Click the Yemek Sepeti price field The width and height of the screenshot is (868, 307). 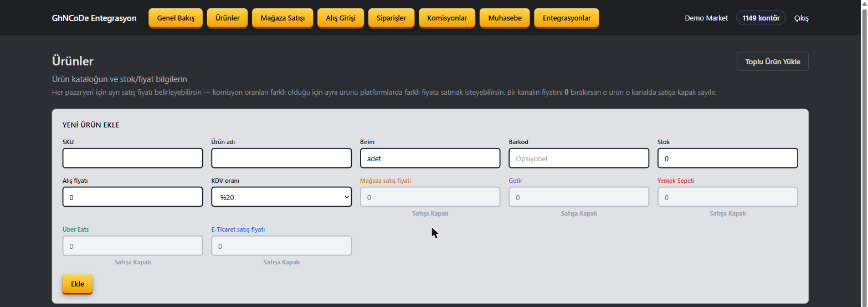[727, 197]
